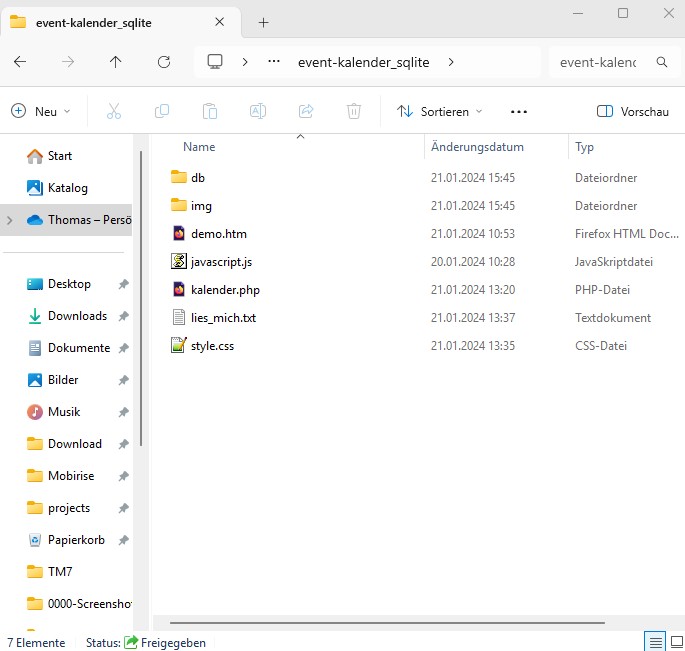This screenshot has width=685, height=651.
Task: Click the Cut scissors icon in toolbar
Action: click(x=113, y=111)
